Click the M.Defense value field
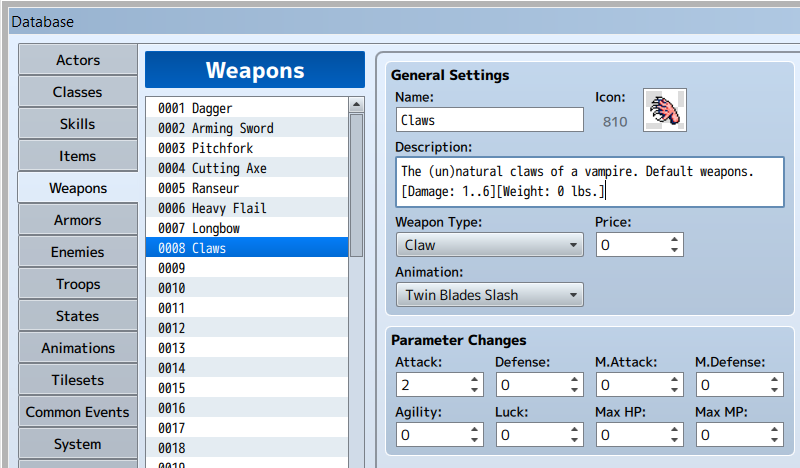The image size is (800, 468). (x=732, y=385)
